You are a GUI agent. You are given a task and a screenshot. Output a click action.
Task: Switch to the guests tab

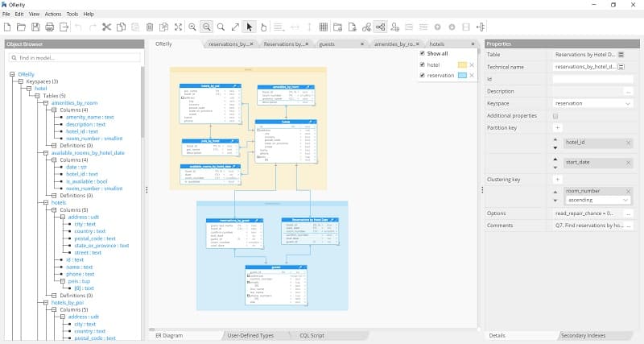[x=327, y=44]
